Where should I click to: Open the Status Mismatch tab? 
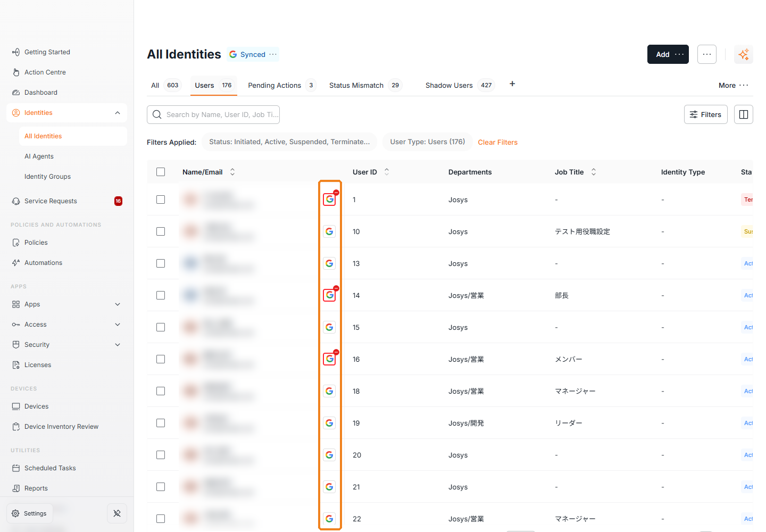(x=365, y=85)
